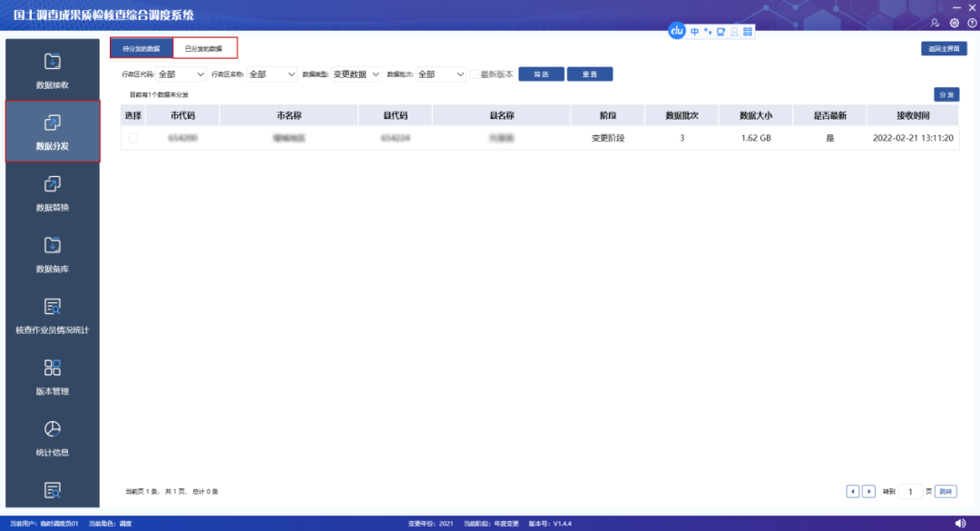Click the switch user icon in title bar

point(935,23)
